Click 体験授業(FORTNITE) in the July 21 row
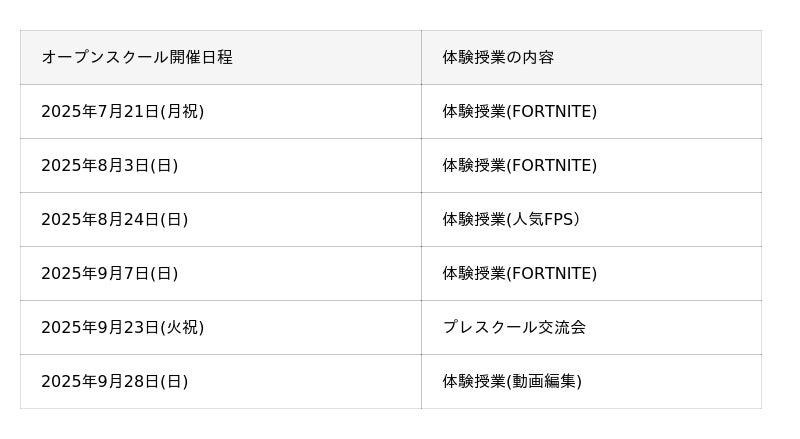 coord(519,112)
